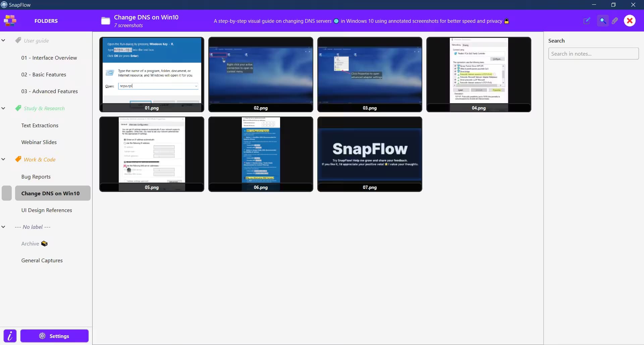Screen dimensions: 644x345
Task: Open the 06.png screenshot thumbnail
Action: point(261,154)
